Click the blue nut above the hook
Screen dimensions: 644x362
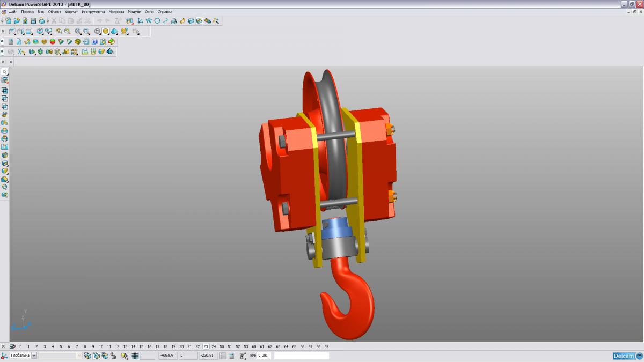[x=336, y=228]
